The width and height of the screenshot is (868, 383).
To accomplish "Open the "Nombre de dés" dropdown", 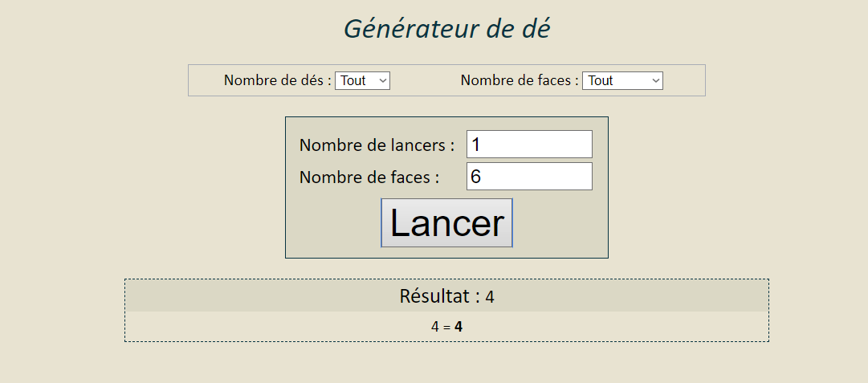I will pyautogui.click(x=362, y=80).
